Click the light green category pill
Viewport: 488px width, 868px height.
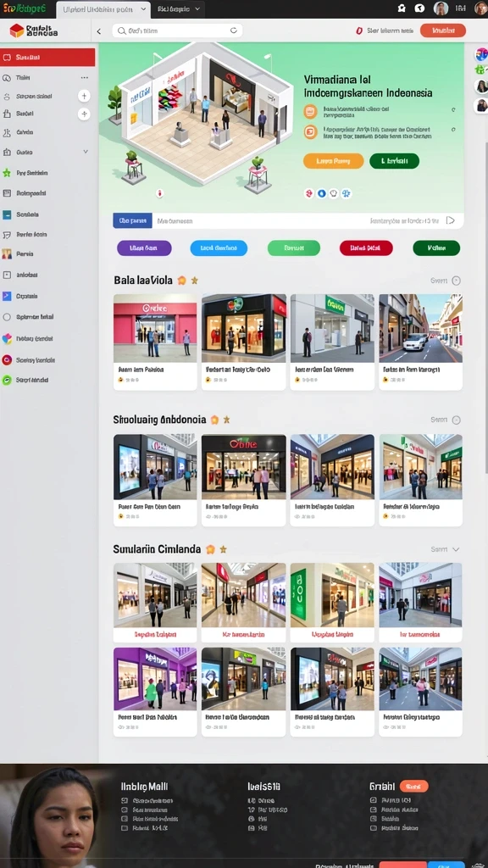293,248
